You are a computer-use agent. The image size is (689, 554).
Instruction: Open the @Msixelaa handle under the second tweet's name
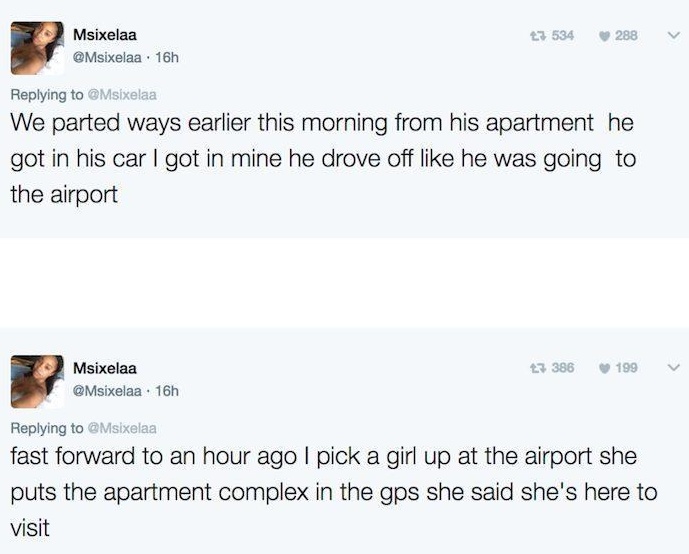[x=110, y=390]
